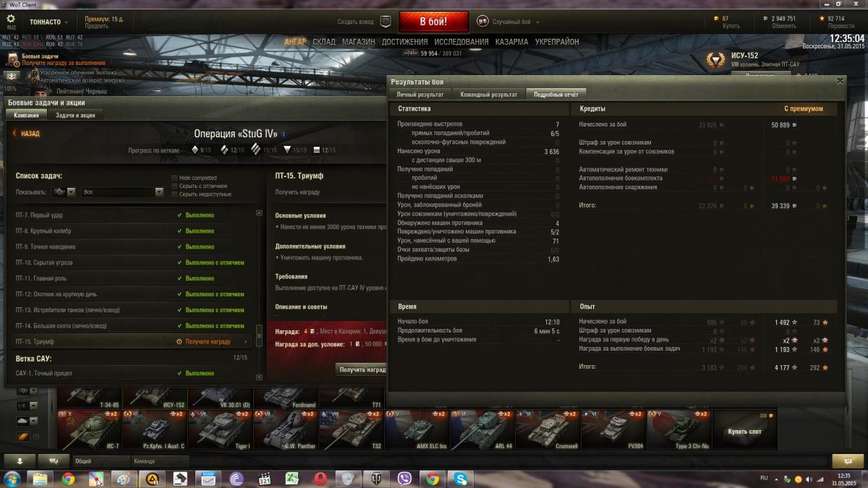Open the «Создать взвод» platoon icon
Image resolution: width=868 pixels, height=488 pixels.
tap(386, 22)
